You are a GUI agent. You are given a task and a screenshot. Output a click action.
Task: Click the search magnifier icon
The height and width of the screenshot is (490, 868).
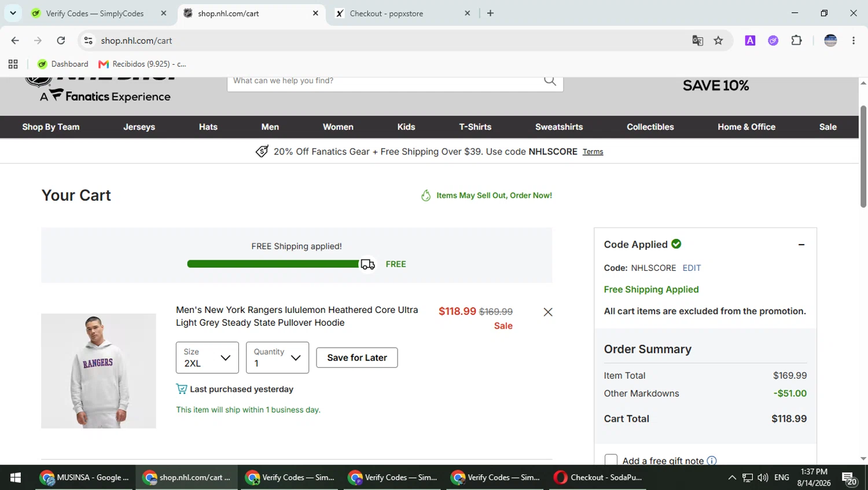pyautogui.click(x=550, y=81)
